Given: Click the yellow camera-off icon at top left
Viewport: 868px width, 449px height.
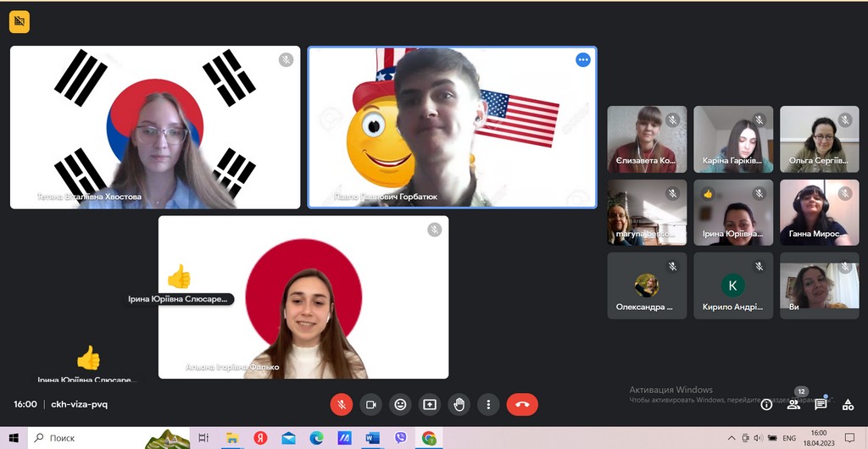Looking at the screenshot, I should 19,21.
